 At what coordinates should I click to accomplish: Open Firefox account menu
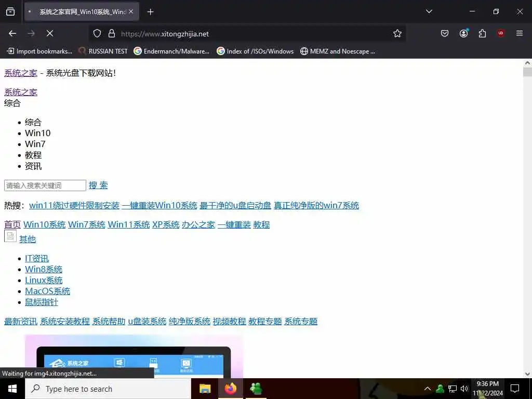coord(463,33)
